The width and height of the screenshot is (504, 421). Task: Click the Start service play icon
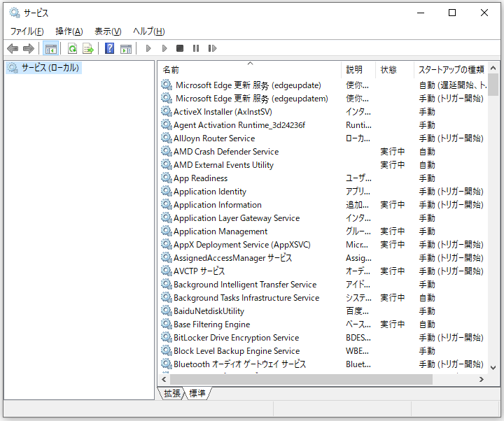tap(148, 48)
